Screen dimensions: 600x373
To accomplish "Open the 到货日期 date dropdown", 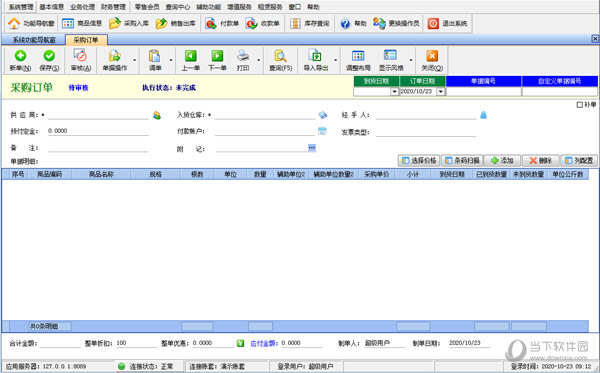I will (x=395, y=92).
